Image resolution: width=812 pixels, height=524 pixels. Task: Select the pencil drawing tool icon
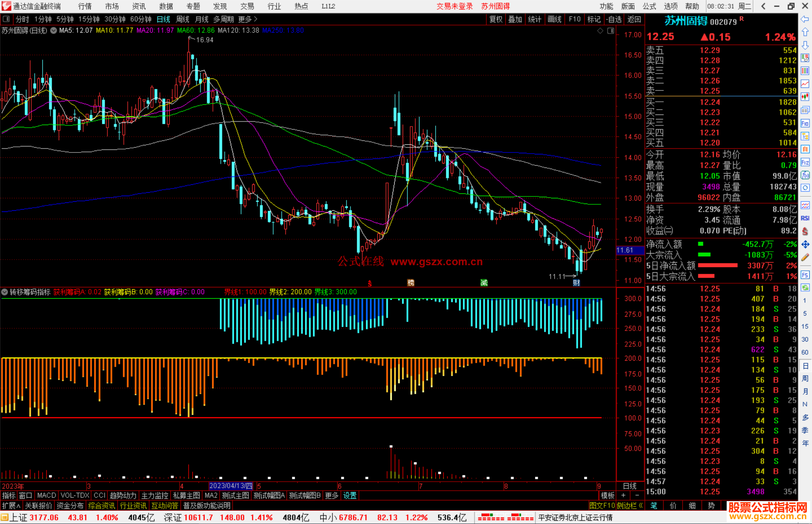click(x=805, y=257)
